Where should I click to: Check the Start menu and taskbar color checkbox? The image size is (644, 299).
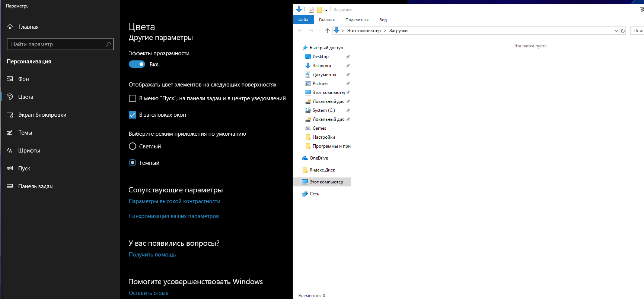133,98
